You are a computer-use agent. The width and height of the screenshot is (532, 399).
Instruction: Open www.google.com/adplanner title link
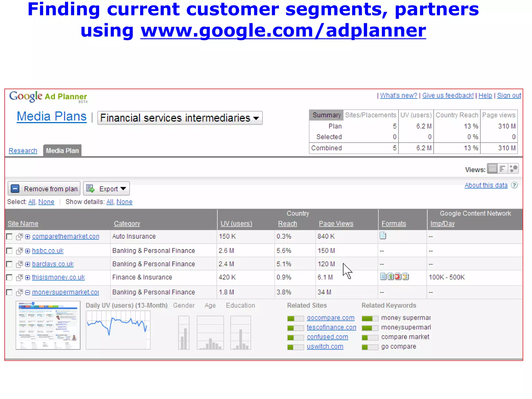283,31
